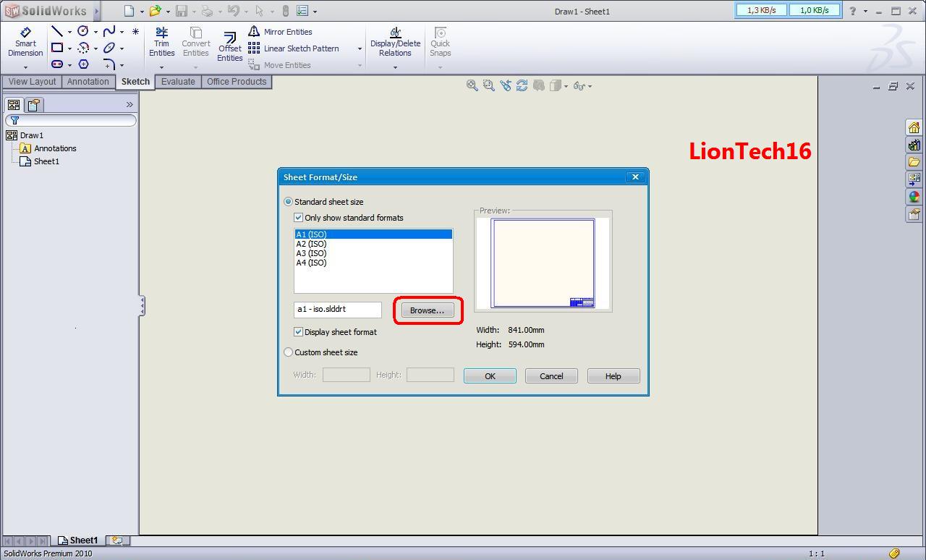The image size is (926, 560).
Task: Open Linear Sketch Pattern dropdown arrow
Action: tap(360, 48)
